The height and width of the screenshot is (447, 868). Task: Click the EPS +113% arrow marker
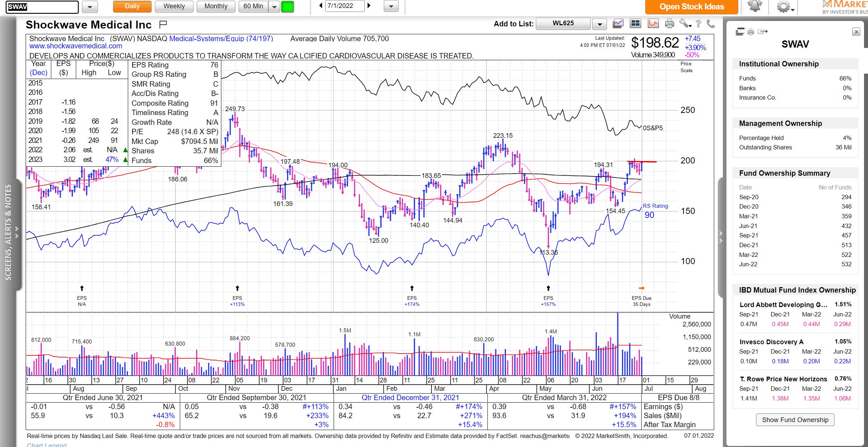[237, 288]
